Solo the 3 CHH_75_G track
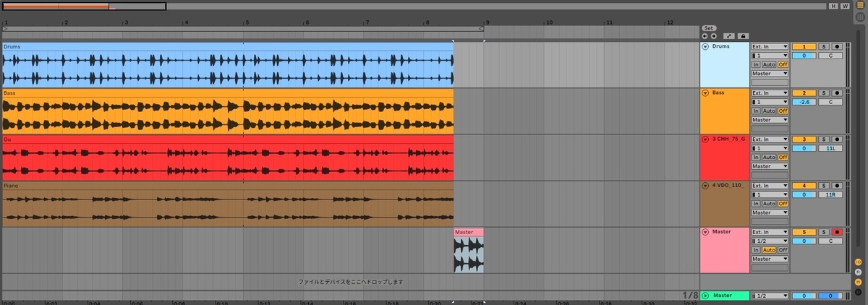Viewport: 868px width, 305px height. 823,139
